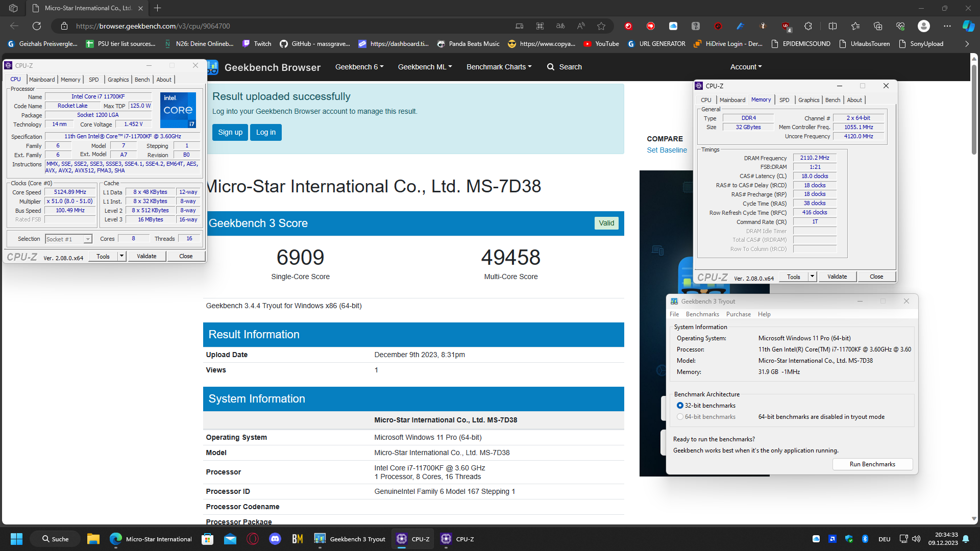Add this page to favorites star

pos(601,26)
